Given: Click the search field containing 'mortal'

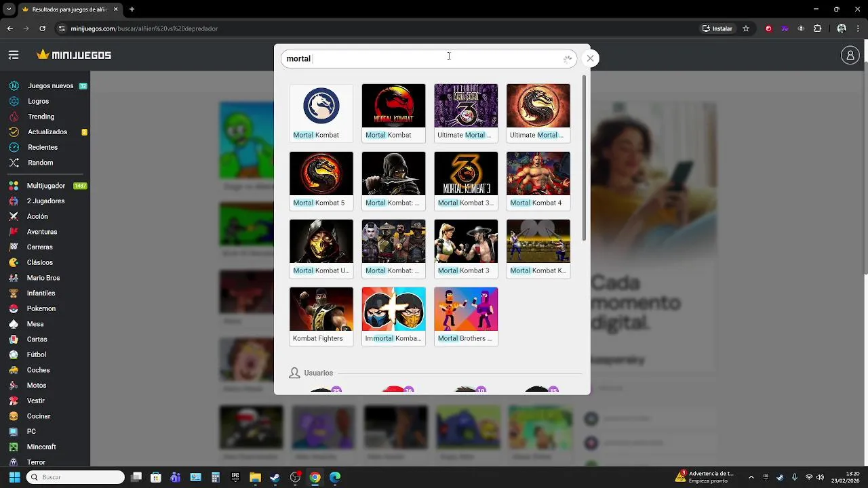Looking at the screenshot, I should coord(429,59).
